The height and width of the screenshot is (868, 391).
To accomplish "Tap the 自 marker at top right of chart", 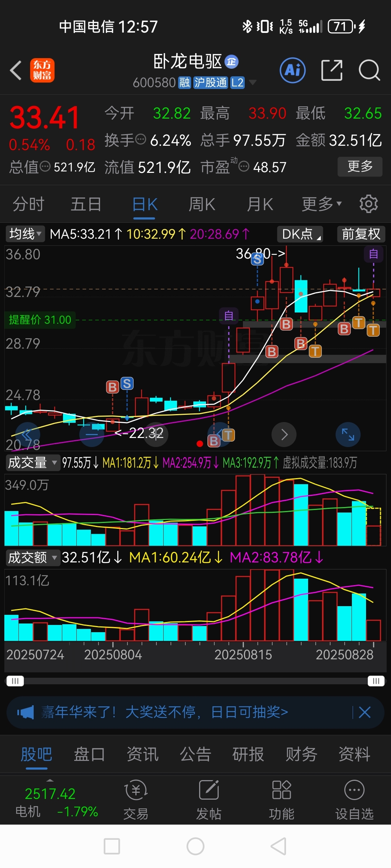I will pos(374,254).
